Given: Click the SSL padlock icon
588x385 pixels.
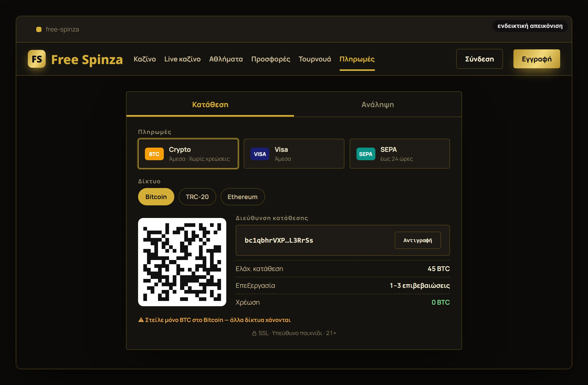Looking at the screenshot, I should [254, 333].
